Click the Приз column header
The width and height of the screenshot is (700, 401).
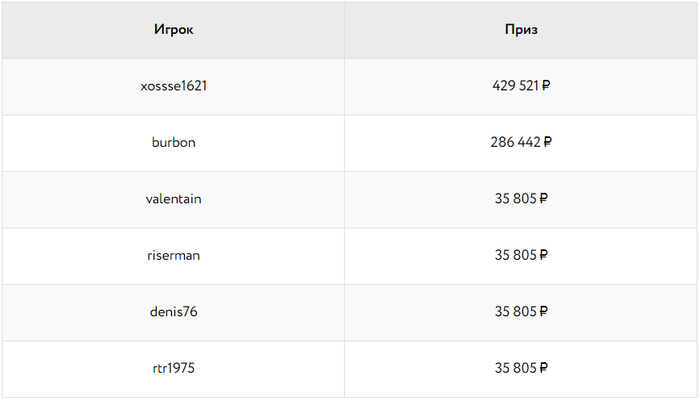[x=521, y=30]
